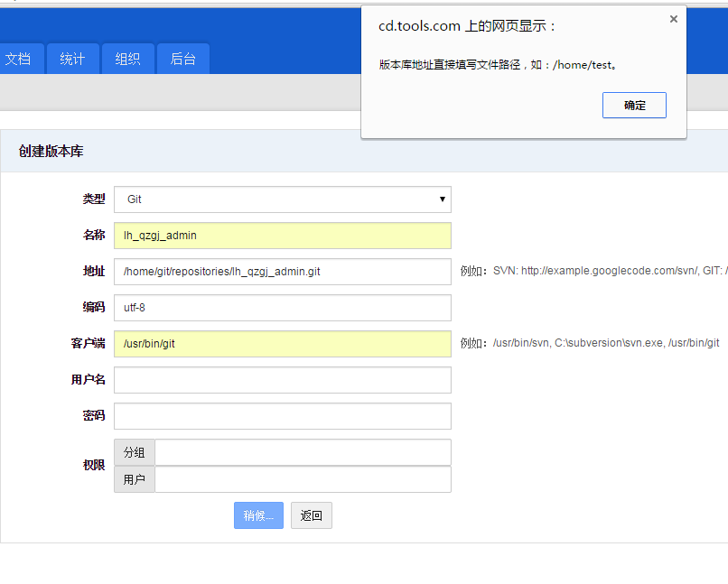728x584 pixels.
Task: Open the 文档 tab
Action: (x=17, y=59)
